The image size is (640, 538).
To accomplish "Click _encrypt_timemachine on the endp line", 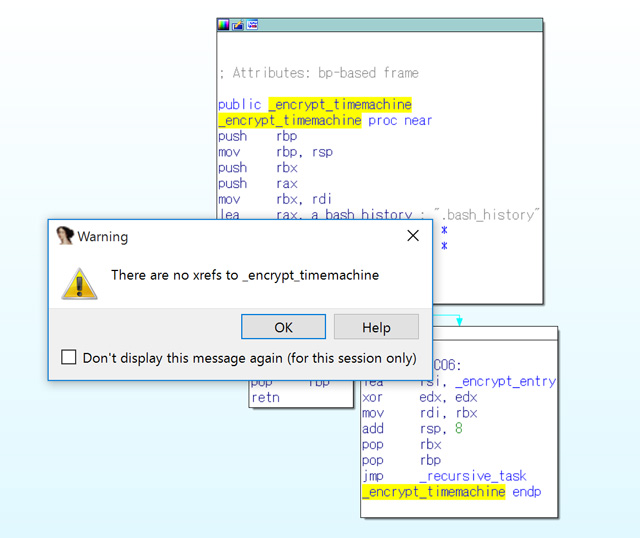I will tap(433, 492).
